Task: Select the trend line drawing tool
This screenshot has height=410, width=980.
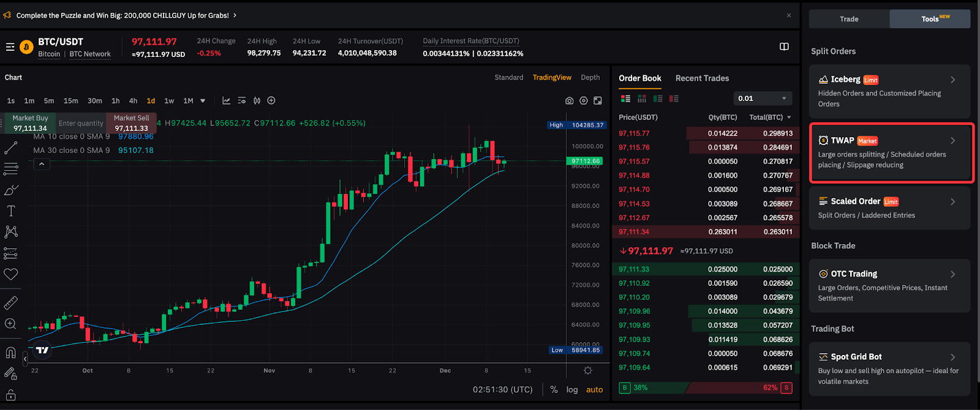Action: pos(11,148)
